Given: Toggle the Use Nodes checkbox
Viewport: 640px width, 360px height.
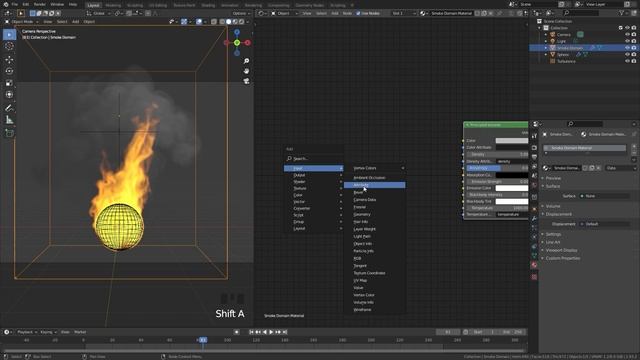Looking at the screenshot, I should tap(358, 13).
